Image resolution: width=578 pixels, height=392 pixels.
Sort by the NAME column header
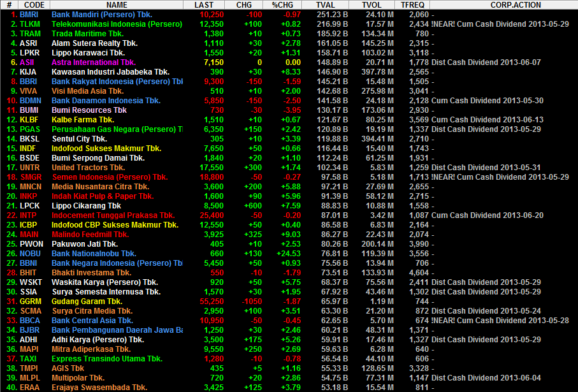coord(117,5)
